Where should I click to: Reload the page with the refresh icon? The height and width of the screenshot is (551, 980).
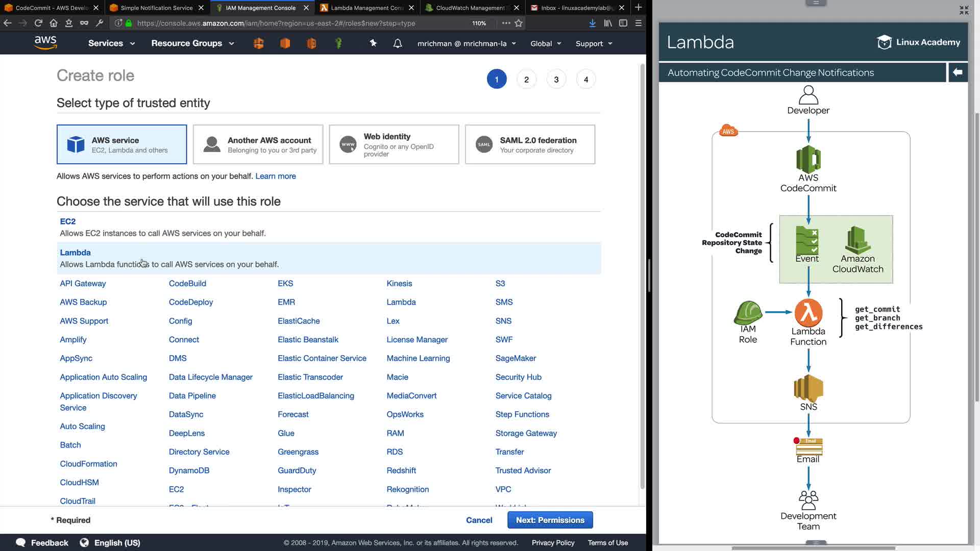coord(38,23)
